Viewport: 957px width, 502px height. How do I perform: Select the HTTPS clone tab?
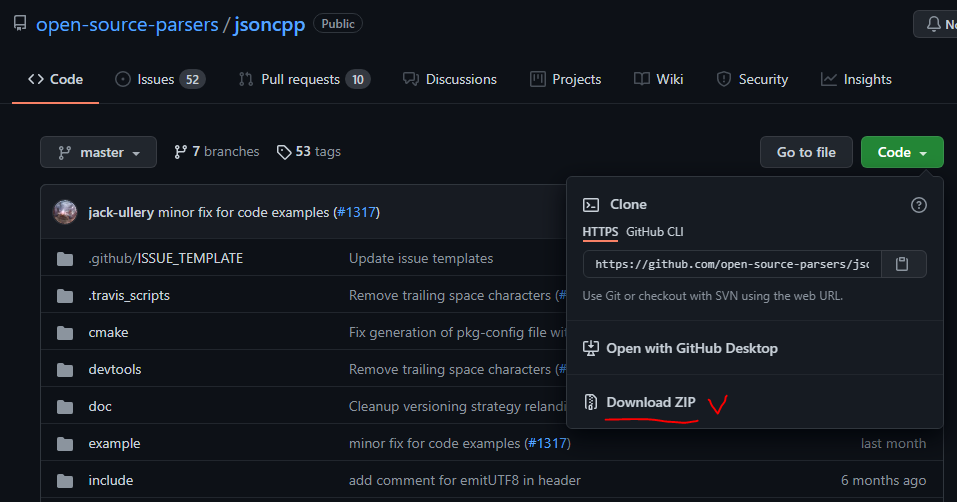pos(600,232)
